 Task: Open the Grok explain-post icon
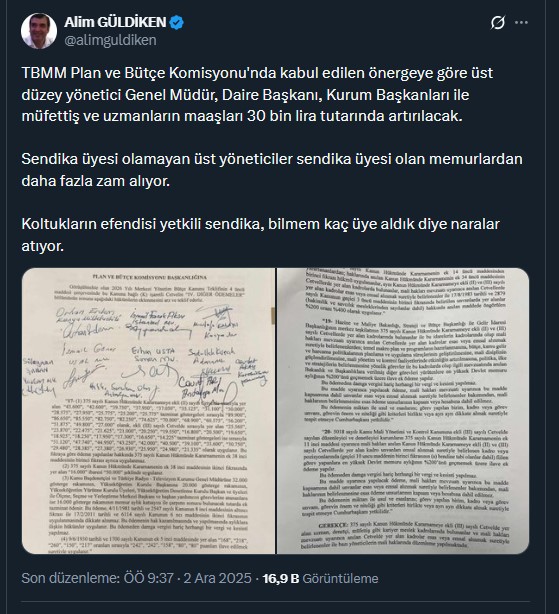[498, 23]
